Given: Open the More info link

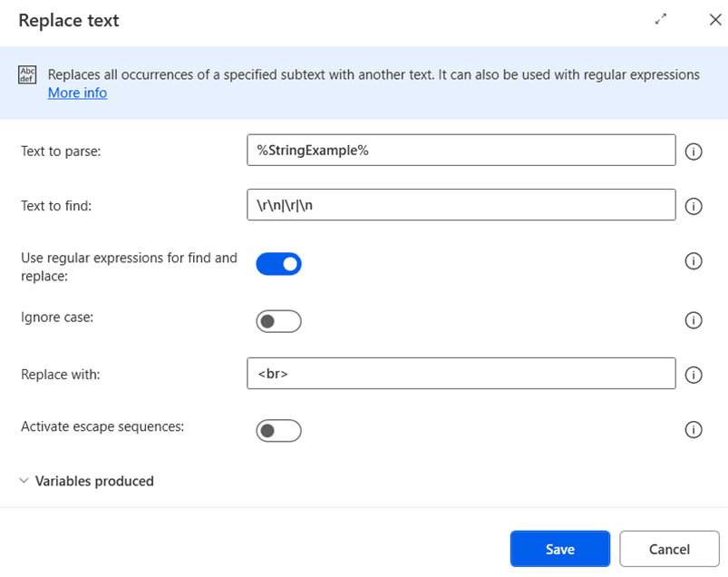Looking at the screenshot, I should (x=77, y=93).
